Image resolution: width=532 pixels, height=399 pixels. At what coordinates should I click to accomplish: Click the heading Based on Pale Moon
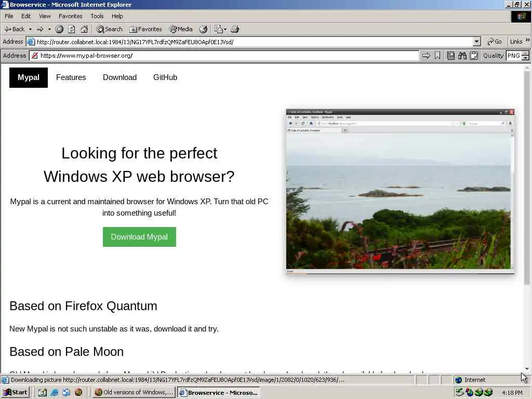(66, 352)
